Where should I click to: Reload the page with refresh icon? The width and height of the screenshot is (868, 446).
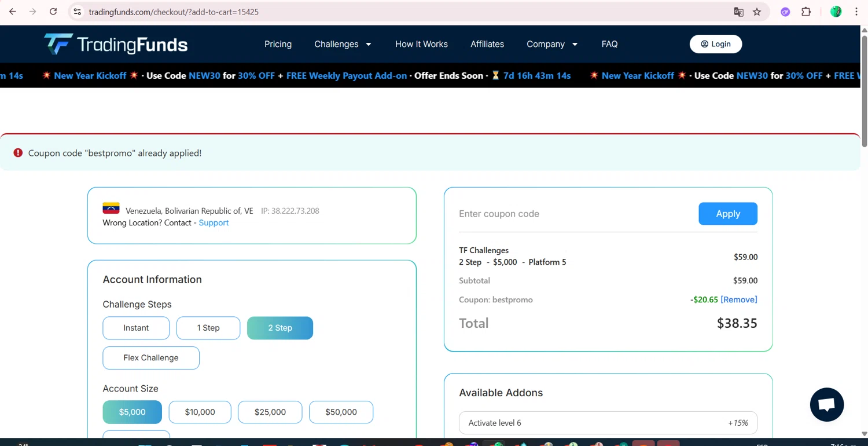(x=53, y=12)
